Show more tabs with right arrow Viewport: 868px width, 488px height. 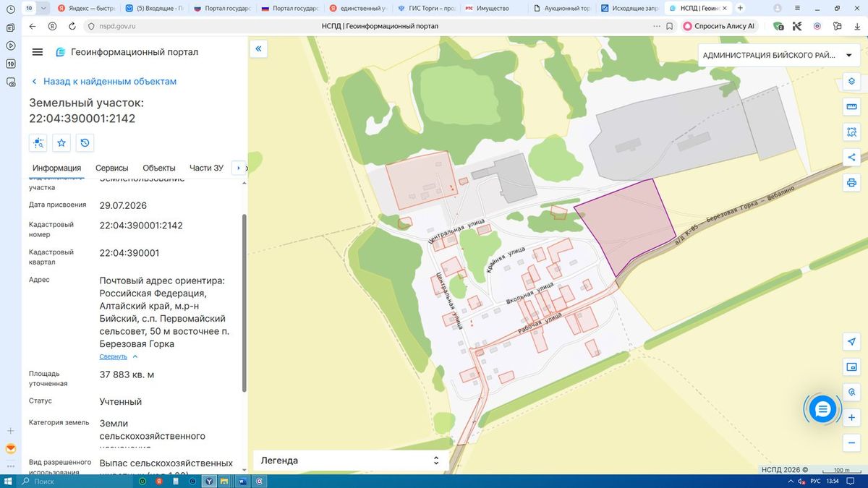pos(238,168)
